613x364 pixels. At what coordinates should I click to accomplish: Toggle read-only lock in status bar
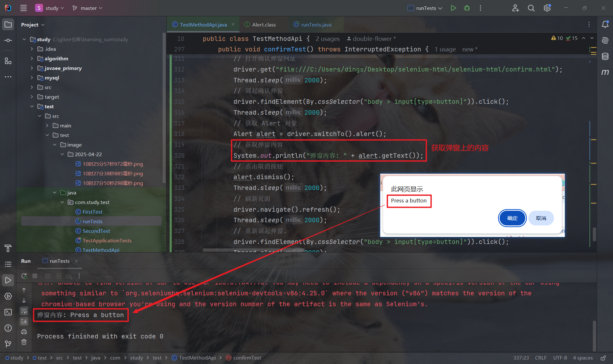click(x=603, y=358)
